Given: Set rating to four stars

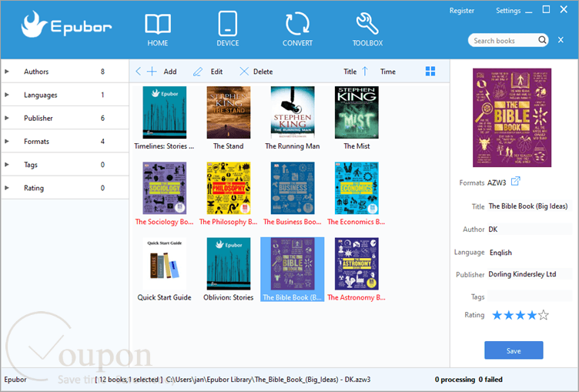Looking at the screenshot, I should tap(532, 315).
